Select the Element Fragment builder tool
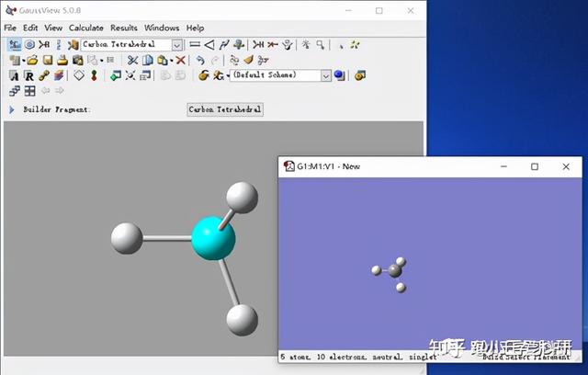588x375 pixels. (x=15, y=45)
